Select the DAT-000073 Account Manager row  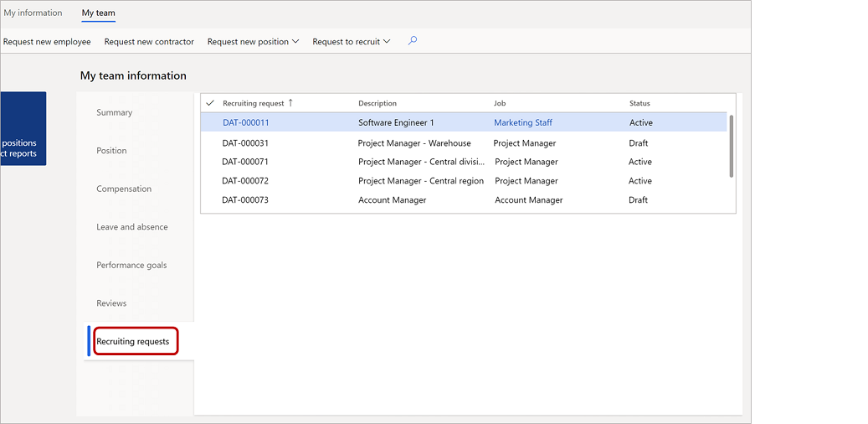392,200
